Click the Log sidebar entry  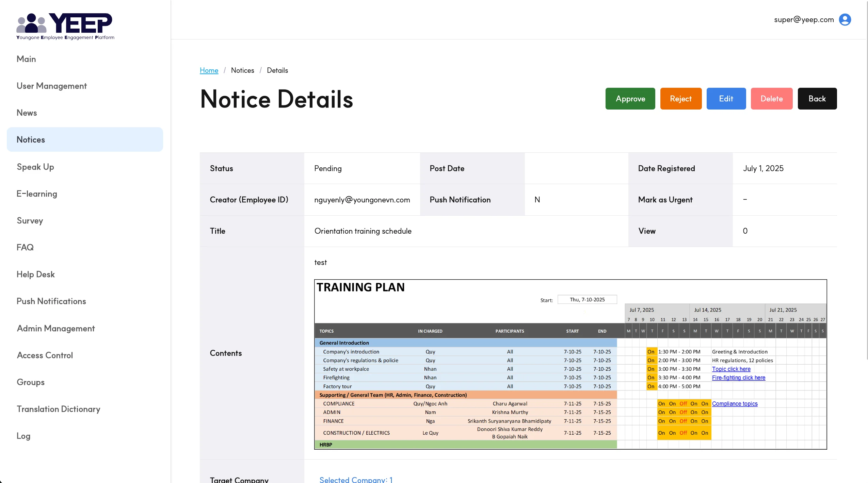23,436
